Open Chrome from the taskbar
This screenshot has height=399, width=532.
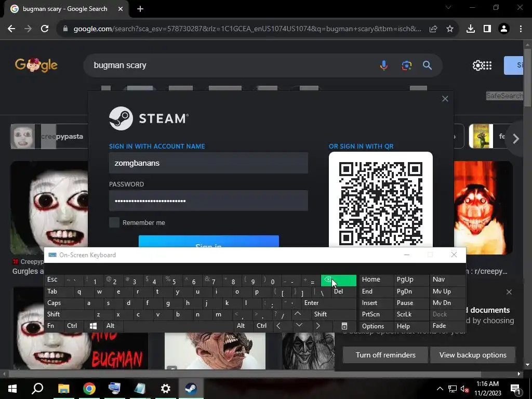89,389
